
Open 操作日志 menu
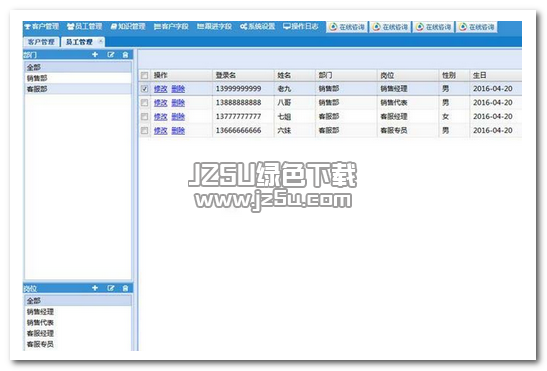click(301, 27)
